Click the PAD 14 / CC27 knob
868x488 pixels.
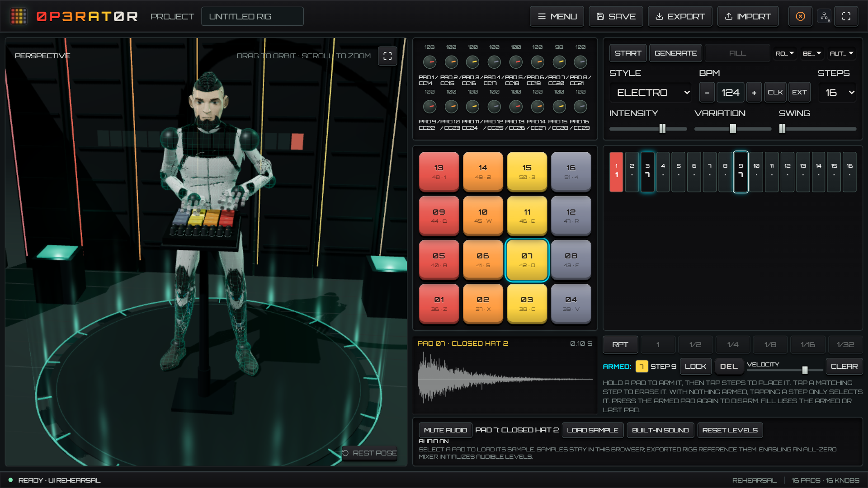click(x=538, y=107)
